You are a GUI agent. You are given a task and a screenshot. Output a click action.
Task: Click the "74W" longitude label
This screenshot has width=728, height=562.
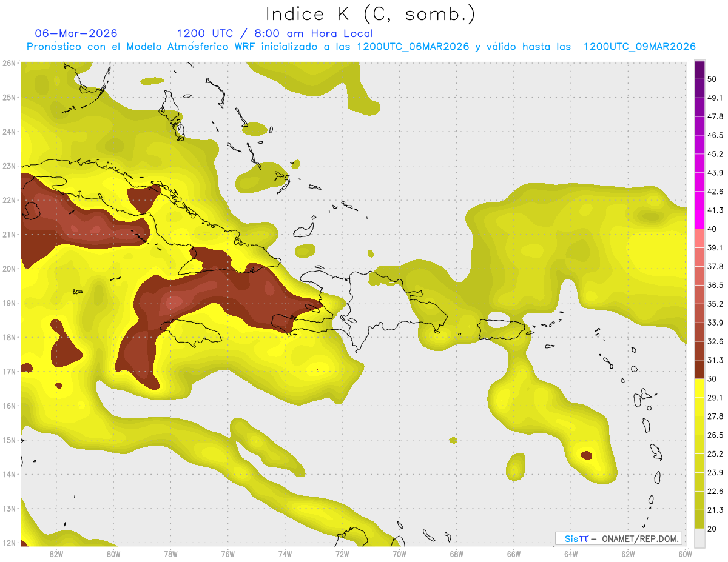(x=285, y=554)
